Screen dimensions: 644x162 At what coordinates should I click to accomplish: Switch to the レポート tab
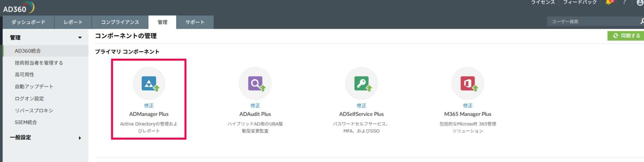73,22
